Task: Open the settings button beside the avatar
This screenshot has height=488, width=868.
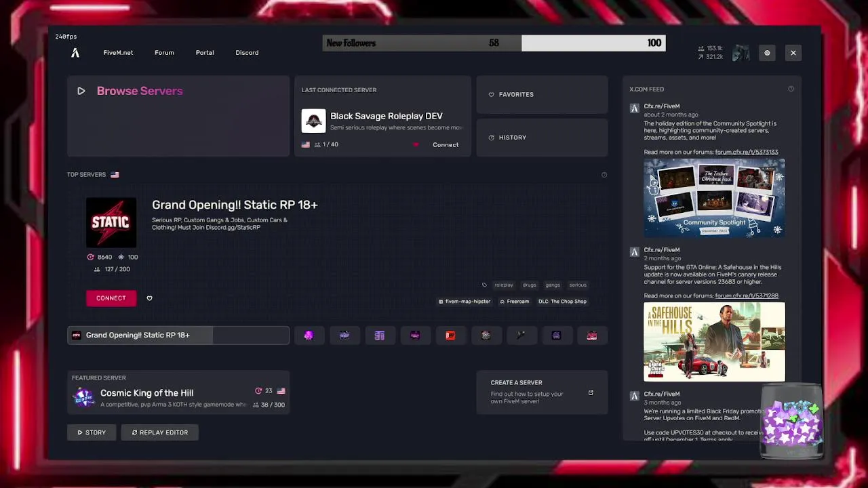Action: click(767, 53)
